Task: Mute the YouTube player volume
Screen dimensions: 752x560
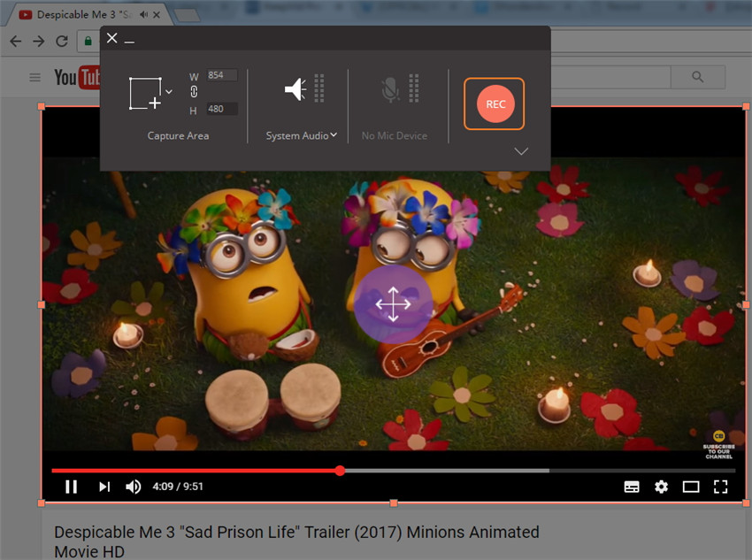Action: pos(134,487)
